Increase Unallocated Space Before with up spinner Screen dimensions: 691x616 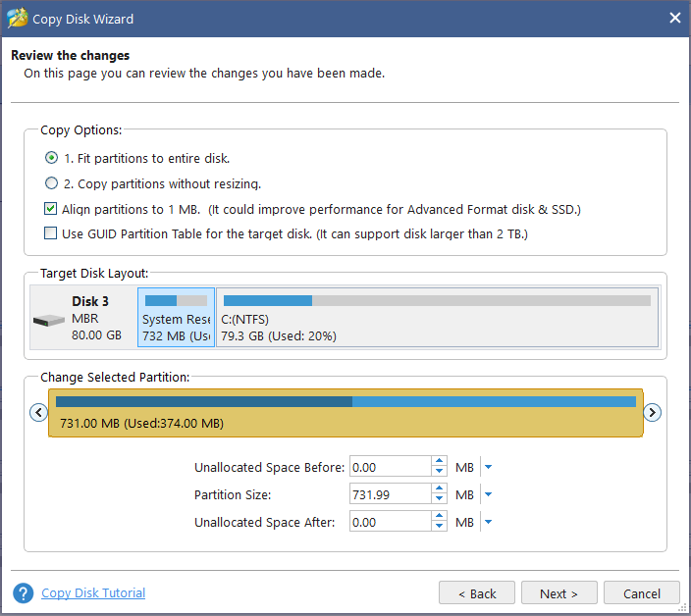click(439, 461)
